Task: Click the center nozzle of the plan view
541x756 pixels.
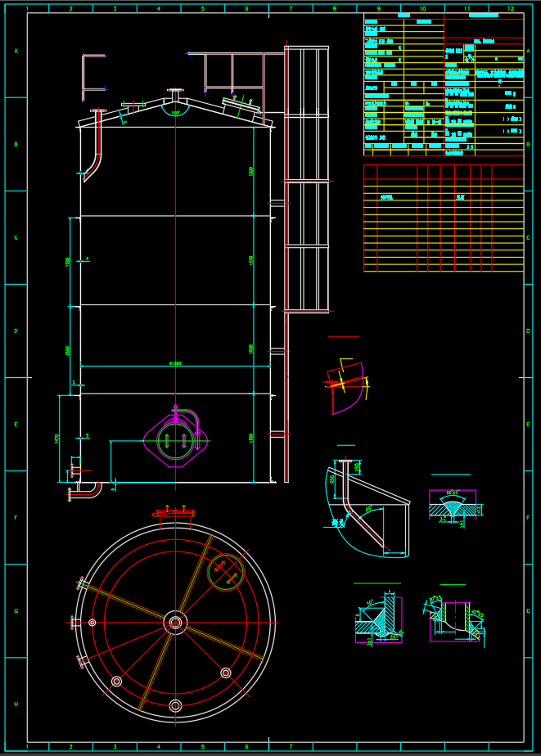Action: 175,623
